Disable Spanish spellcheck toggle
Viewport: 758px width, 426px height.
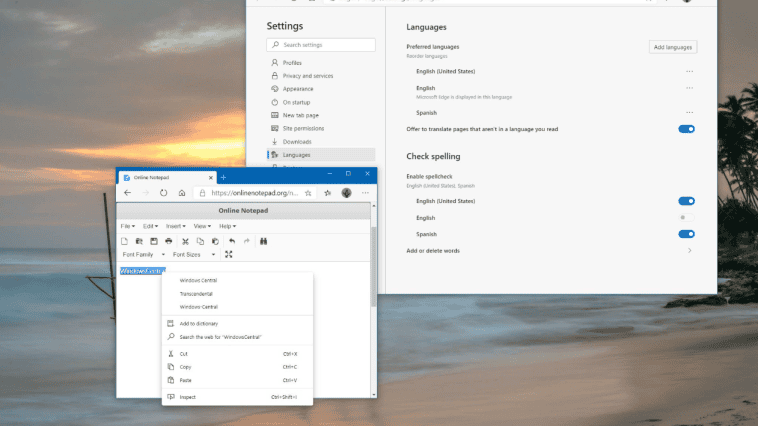686,234
